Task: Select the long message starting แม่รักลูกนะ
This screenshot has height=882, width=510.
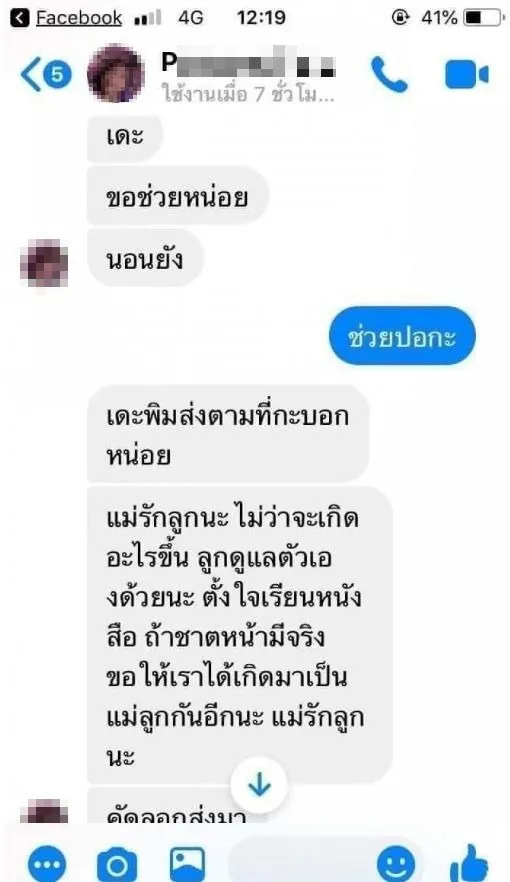Action: (x=240, y=635)
